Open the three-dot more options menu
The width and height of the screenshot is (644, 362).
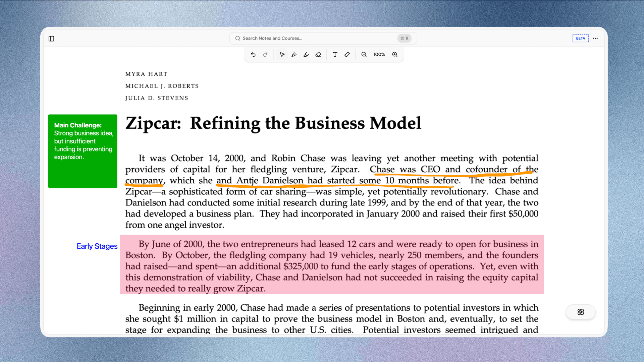(x=595, y=38)
